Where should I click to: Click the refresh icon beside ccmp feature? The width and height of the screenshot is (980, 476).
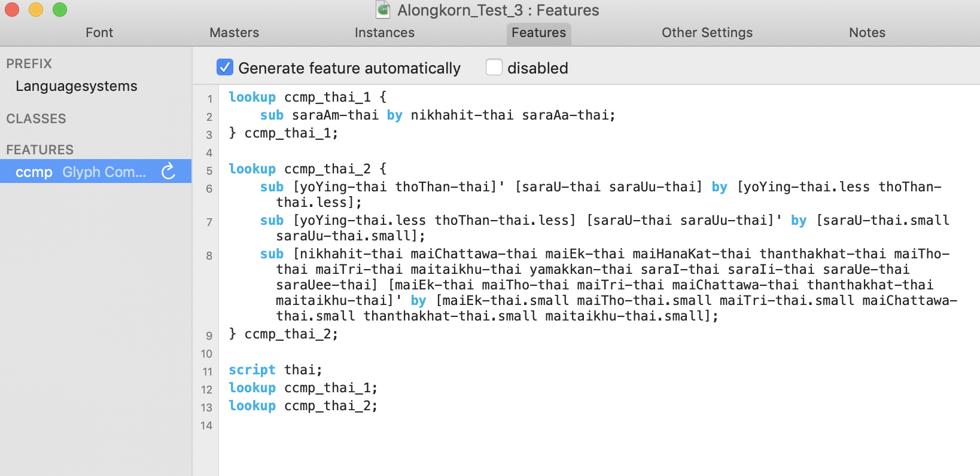169,172
